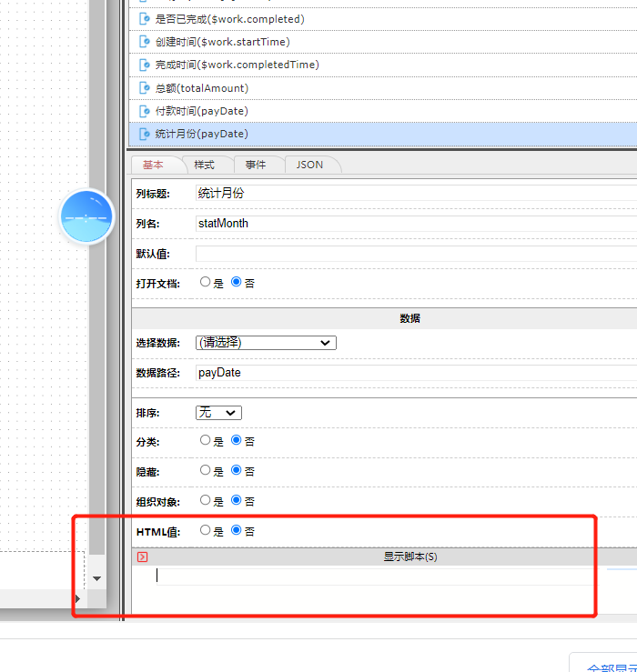Click the 数据路径 field containing payDate

[x=416, y=373]
